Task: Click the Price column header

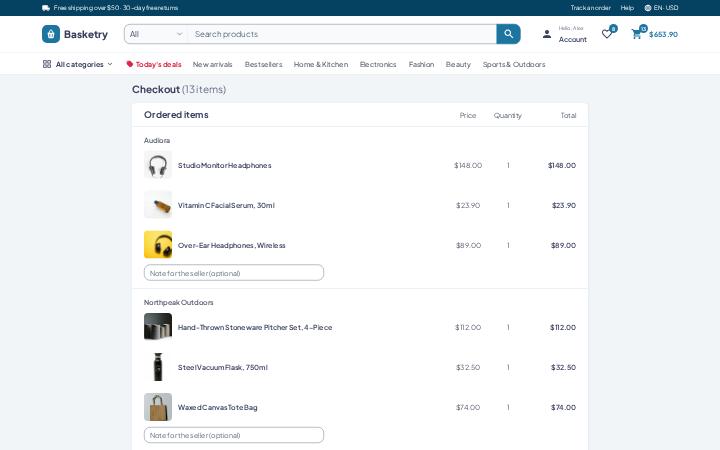Action: [468, 116]
